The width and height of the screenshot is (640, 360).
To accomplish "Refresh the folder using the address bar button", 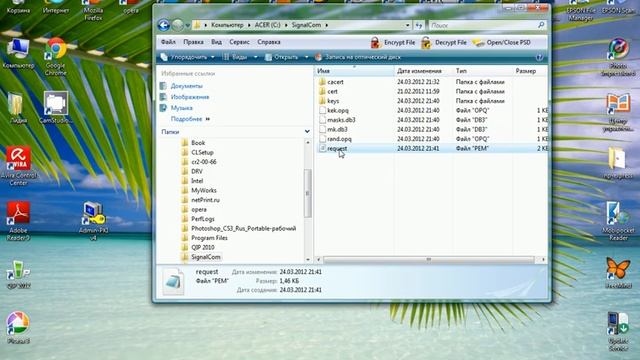I will click(419, 25).
